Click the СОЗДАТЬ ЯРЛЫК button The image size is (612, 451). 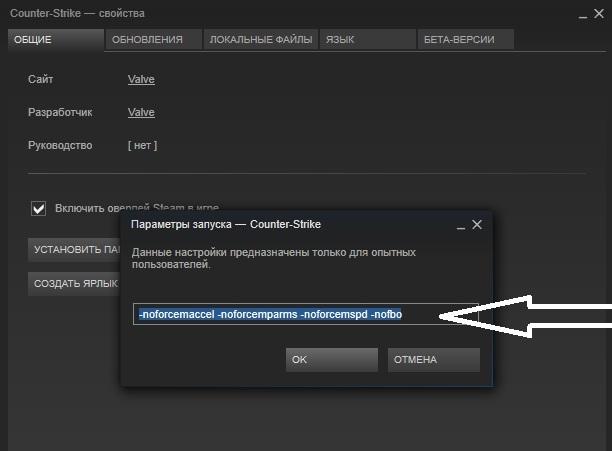coord(74,284)
